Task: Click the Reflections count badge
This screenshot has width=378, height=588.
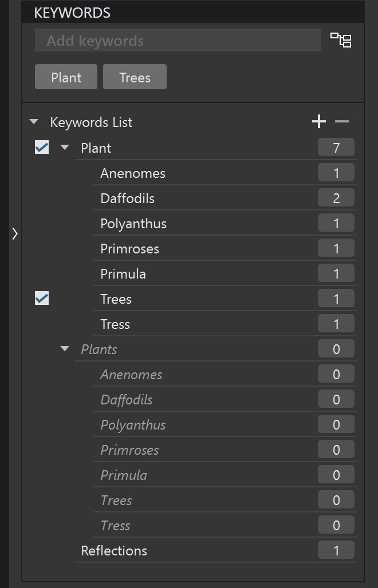Action: [x=336, y=551]
